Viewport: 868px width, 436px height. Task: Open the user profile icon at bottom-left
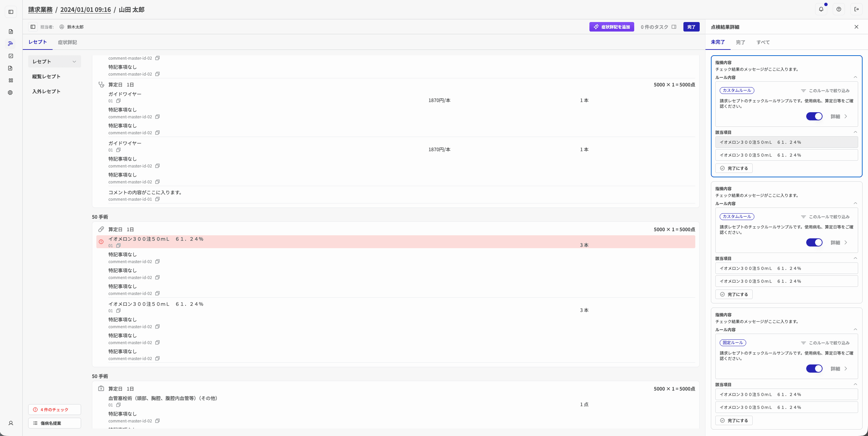pos(11,423)
